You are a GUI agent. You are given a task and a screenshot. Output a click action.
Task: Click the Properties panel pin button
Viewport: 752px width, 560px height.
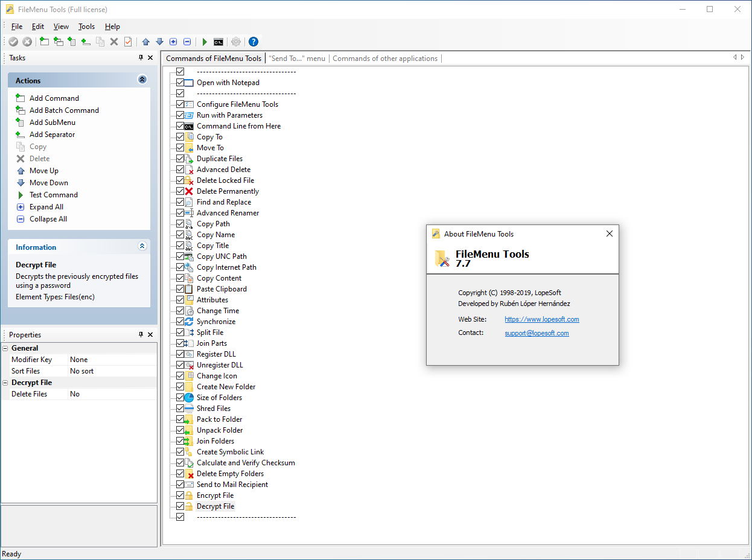click(141, 334)
